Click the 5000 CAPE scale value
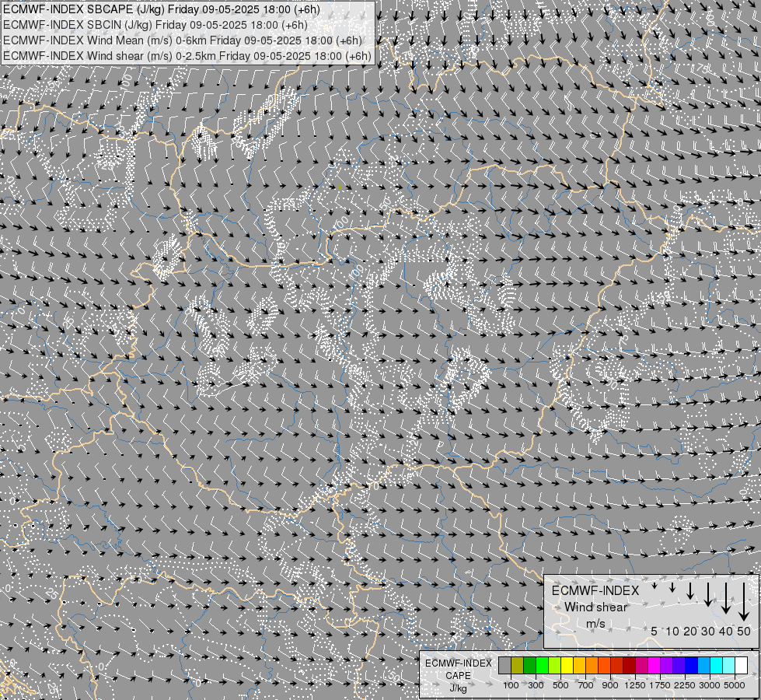This screenshot has height=700, width=761. [x=735, y=685]
